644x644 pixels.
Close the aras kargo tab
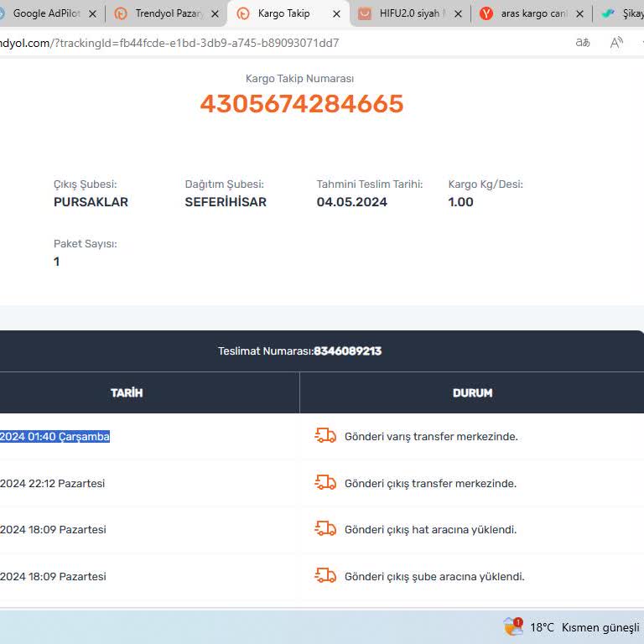pyautogui.click(x=579, y=14)
